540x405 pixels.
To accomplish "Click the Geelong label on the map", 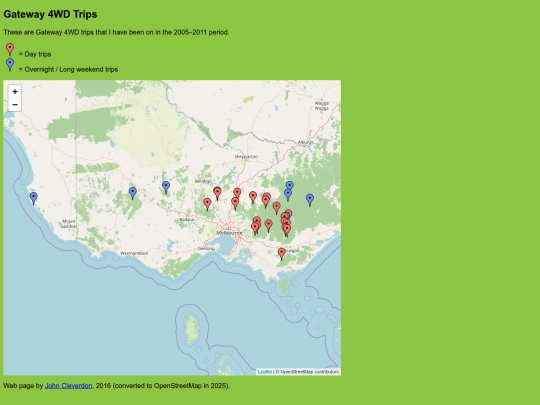I will click(x=207, y=248).
